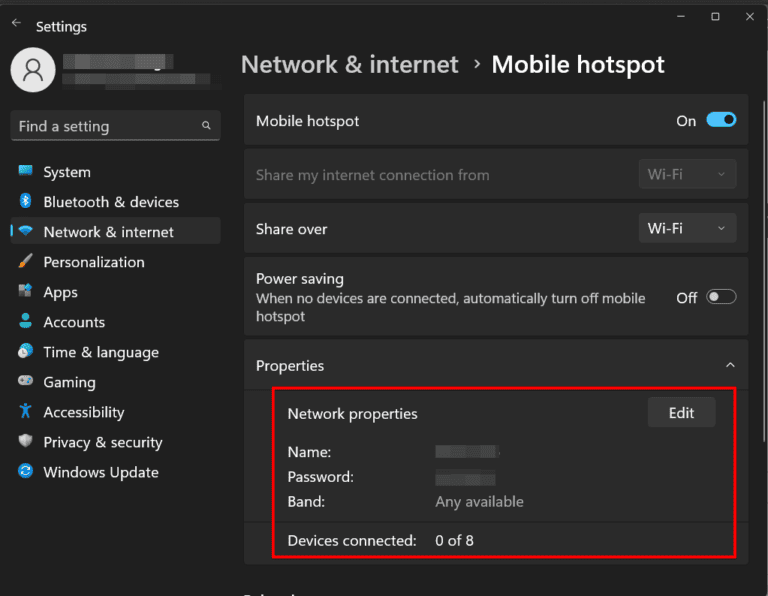
Task: Click the Bluetooth & devices icon
Action: tap(25, 202)
